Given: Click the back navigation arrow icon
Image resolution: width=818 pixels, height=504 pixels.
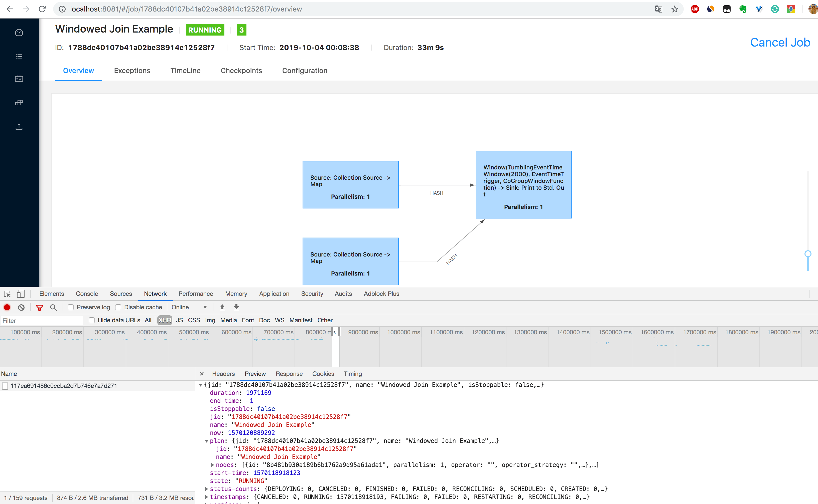Looking at the screenshot, I should click(x=11, y=9).
